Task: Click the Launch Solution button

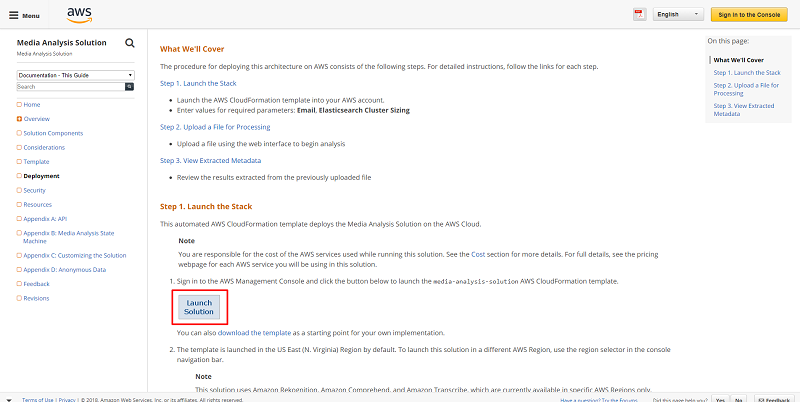Action: (199, 307)
